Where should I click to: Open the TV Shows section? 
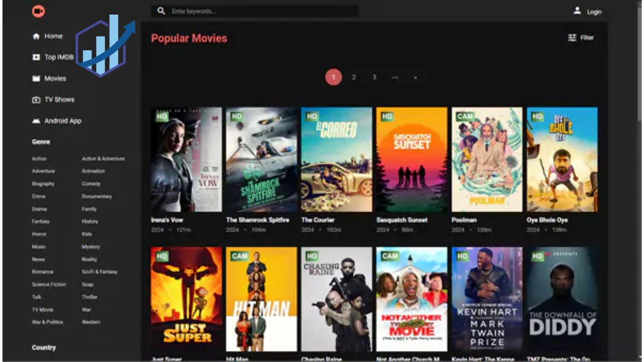pyautogui.click(x=59, y=100)
